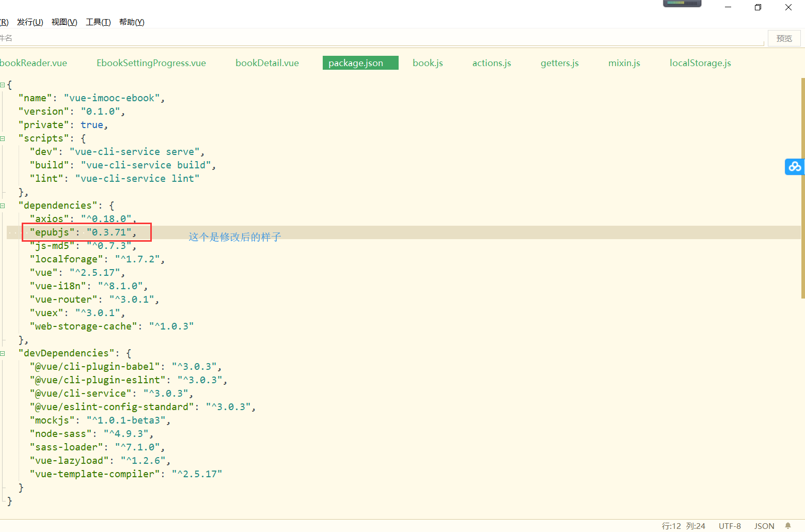Viewport: 805px width, 532px height.
Task: Click the "@vue/cli-plugin-eslint" line
Action: (x=129, y=380)
